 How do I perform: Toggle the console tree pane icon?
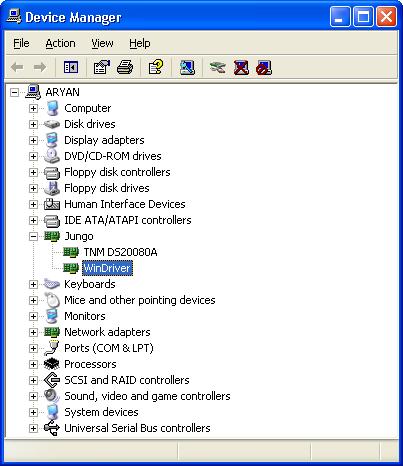click(71, 67)
